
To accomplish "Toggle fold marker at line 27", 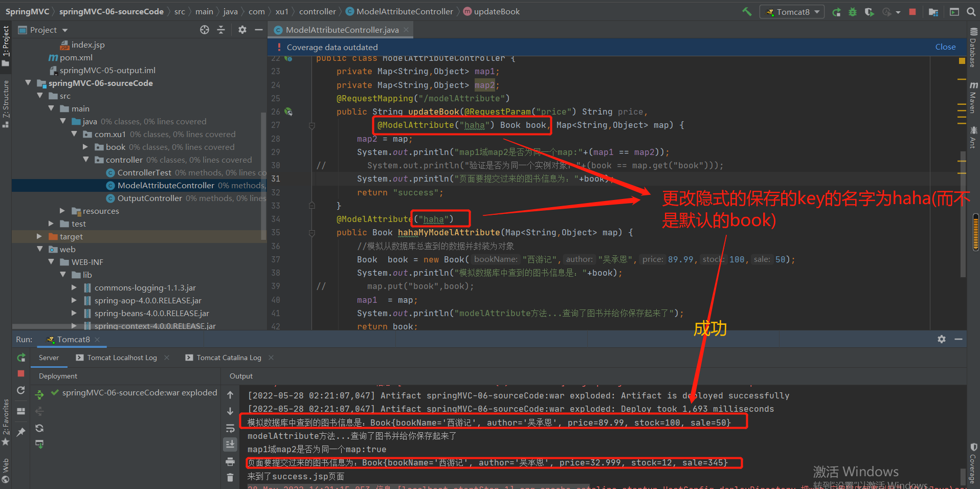I will (x=311, y=125).
